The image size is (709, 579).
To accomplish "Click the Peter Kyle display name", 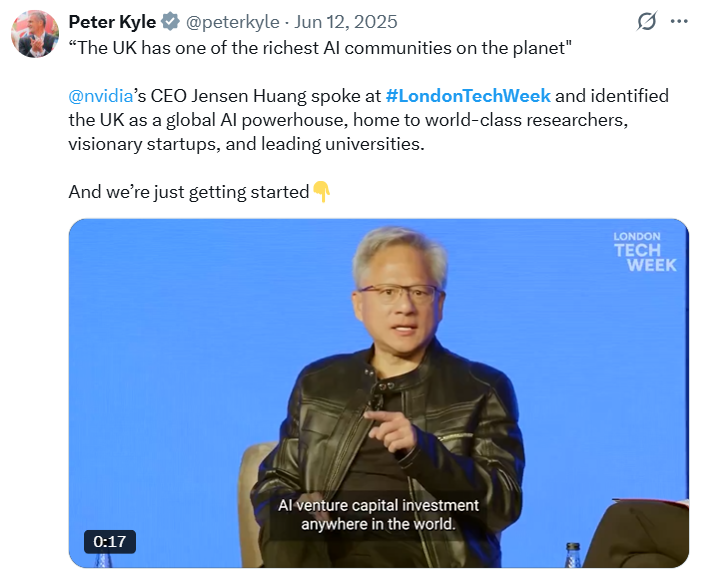I will pos(112,22).
